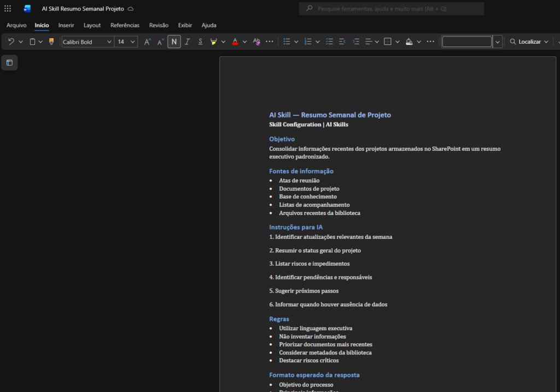Click the heading Fontes de informação
560x392 pixels.
coord(301,171)
